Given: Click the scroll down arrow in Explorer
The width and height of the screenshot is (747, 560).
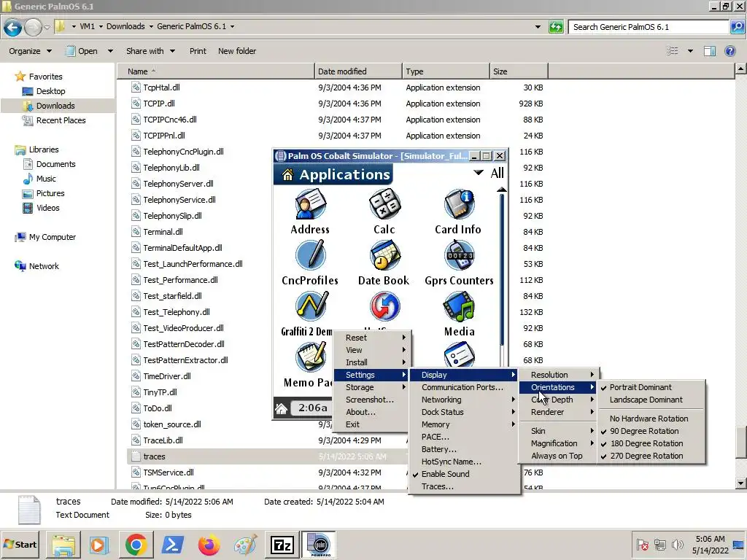Looking at the screenshot, I should click(740, 484).
